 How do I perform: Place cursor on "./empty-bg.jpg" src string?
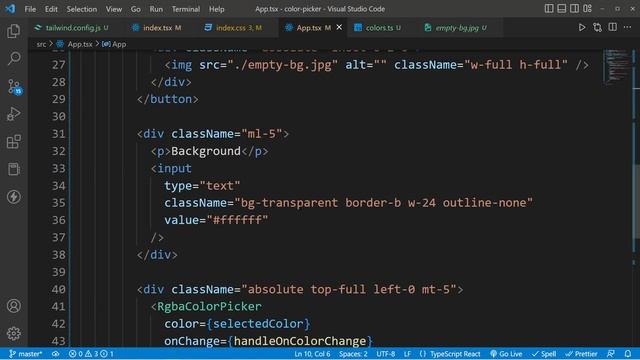[x=282, y=65]
